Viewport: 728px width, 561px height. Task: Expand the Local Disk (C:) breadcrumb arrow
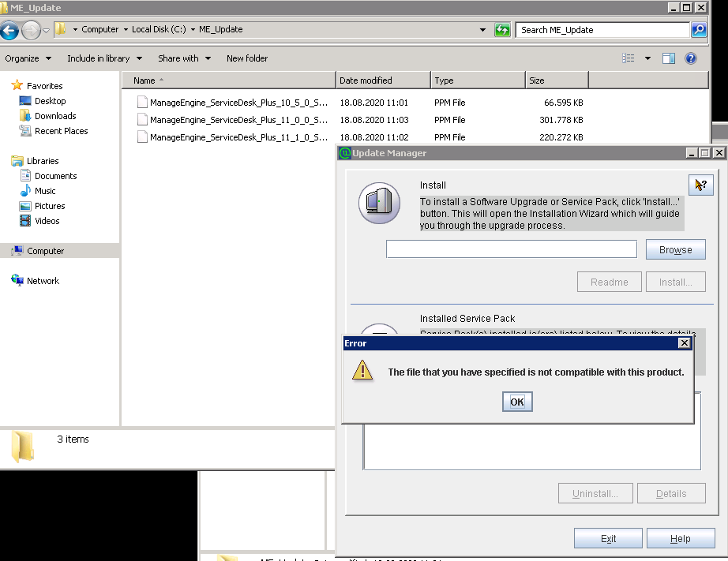[193, 29]
